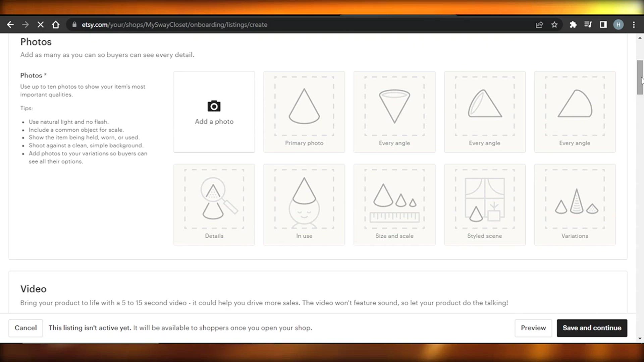Click 'Show the item being held' tip
The image size is (644, 362).
[84, 137]
